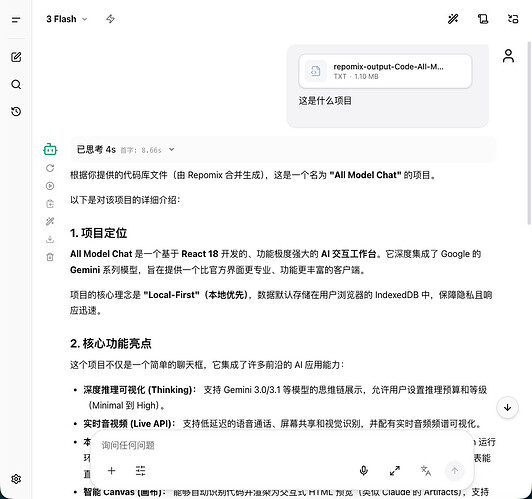Add attachment with plus icon
Image resolution: width=532 pixels, height=499 pixels.
tap(111, 471)
